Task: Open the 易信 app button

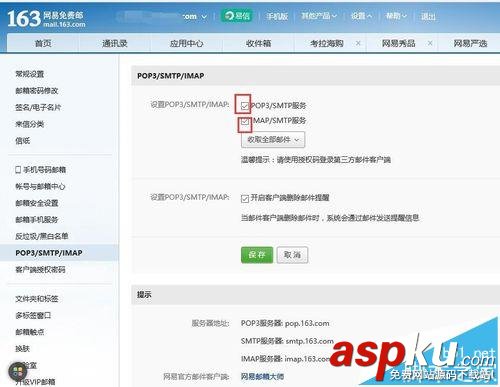Action: (237, 16)
